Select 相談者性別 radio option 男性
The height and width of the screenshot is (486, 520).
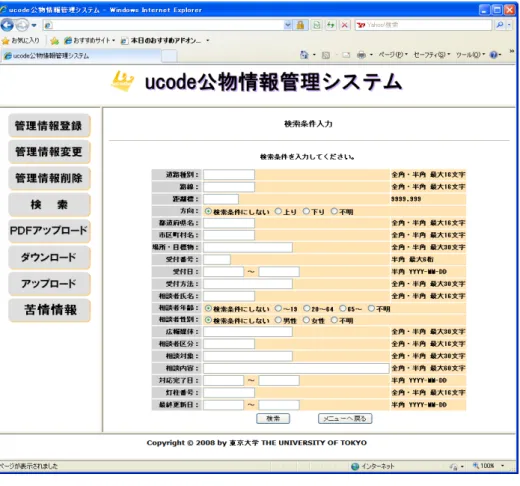click(278, 320)
